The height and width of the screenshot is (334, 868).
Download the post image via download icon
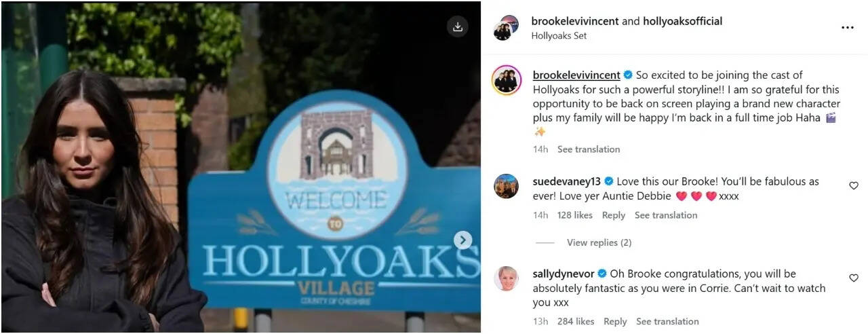(458, 26)
